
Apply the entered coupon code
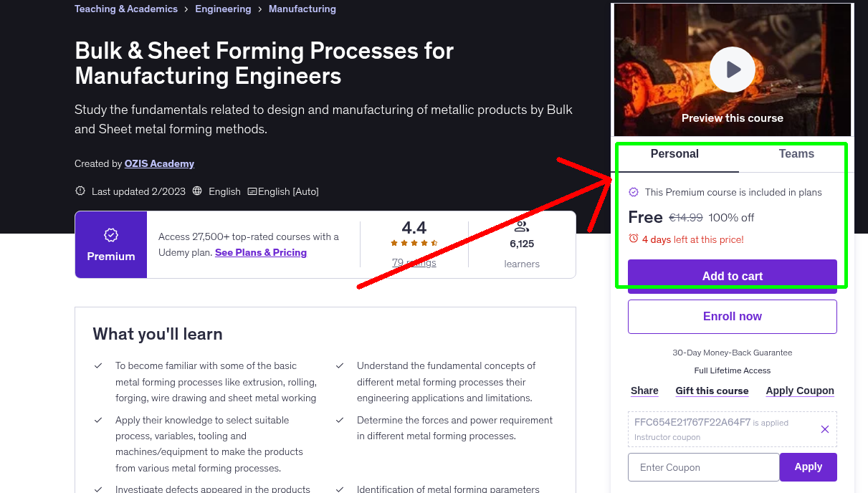(x=808, y=466)
